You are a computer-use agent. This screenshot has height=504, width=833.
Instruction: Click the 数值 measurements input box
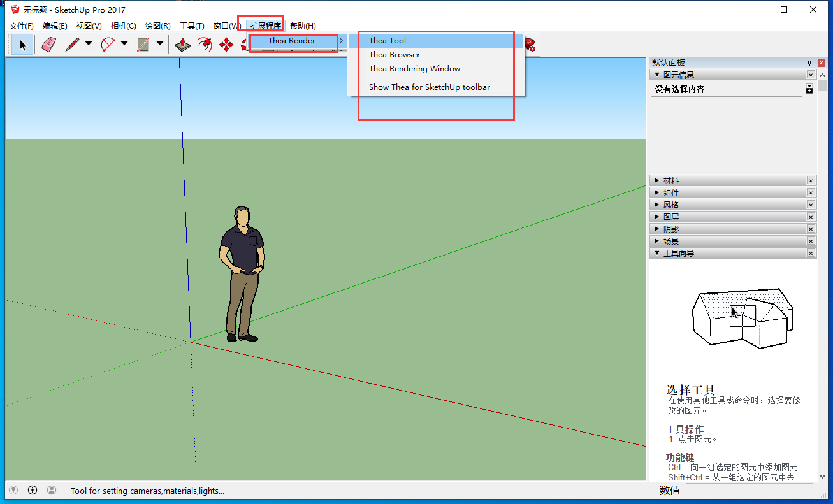tap(749, 490)
